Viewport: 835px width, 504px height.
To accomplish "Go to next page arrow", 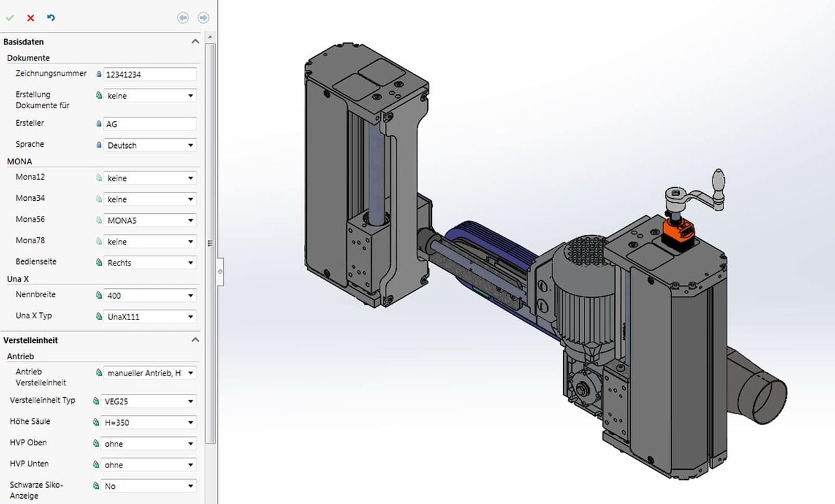I will tap(204, 18).
